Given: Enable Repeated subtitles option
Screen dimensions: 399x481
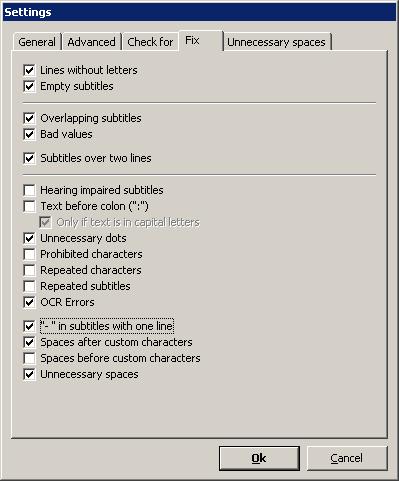Looking at the screenshot, I should coord(29,286).
